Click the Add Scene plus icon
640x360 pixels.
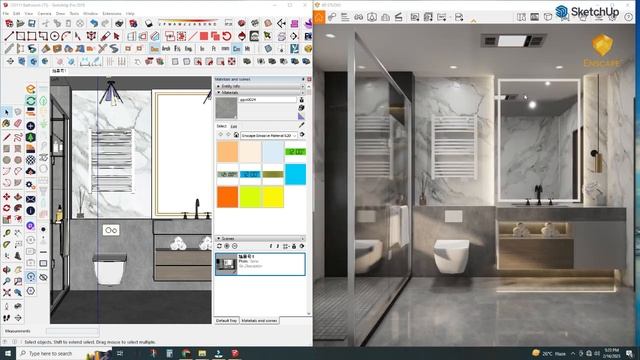pos(227,246)
